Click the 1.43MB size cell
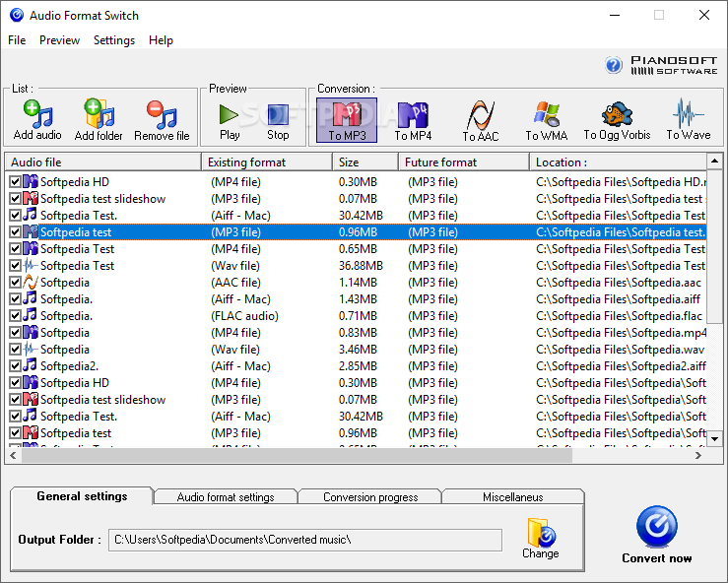 click(358, 299)
